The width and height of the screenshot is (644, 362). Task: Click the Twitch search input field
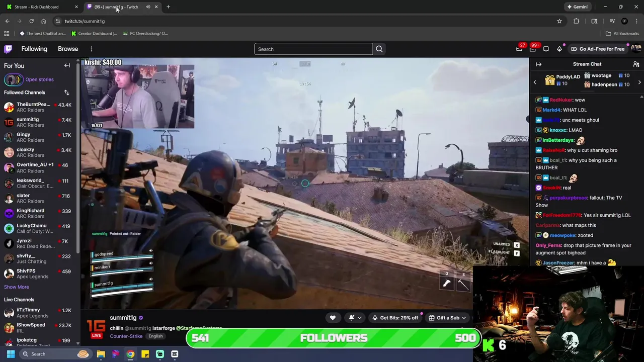(313, 49)
